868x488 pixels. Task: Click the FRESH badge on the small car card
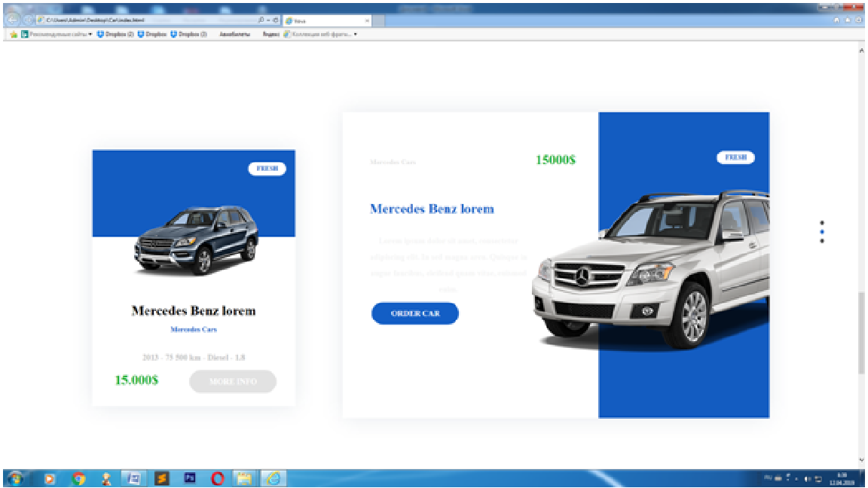click(267, 168)
